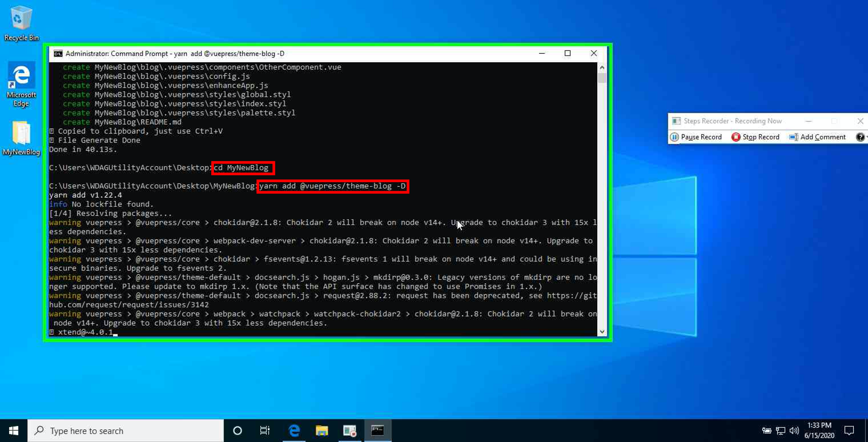Click 'MyNewBlog\README.md' create line

(122, 122)
